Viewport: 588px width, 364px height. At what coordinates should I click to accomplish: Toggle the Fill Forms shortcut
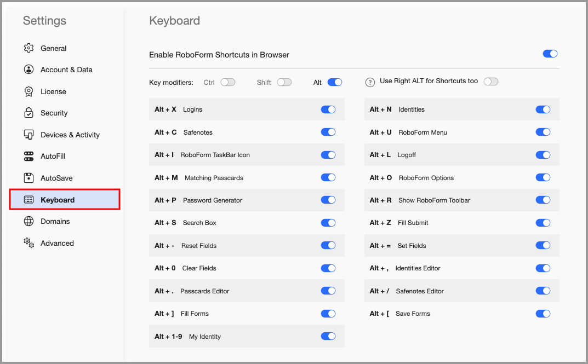pyautogui.click(x=328, y=314)
